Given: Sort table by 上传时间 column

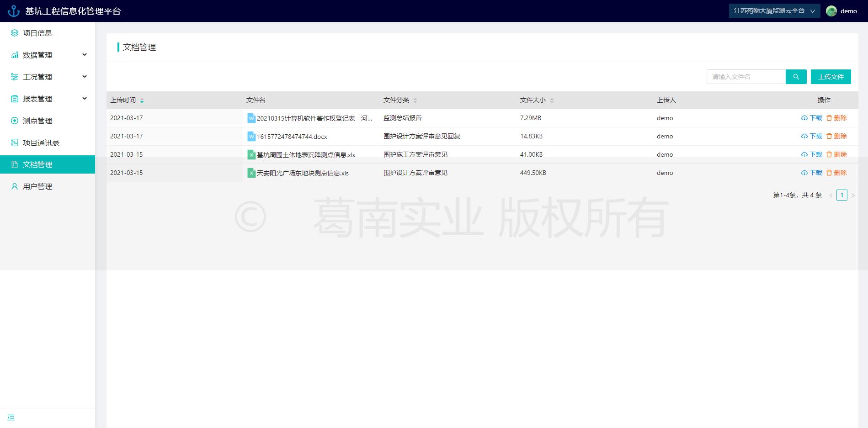Looking at the screenshot, I should (x=142, y=100).
